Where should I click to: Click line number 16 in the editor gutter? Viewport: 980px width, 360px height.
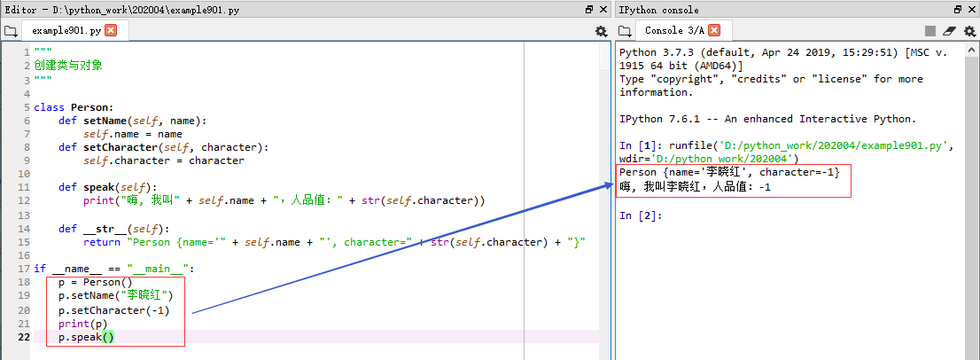24,255
